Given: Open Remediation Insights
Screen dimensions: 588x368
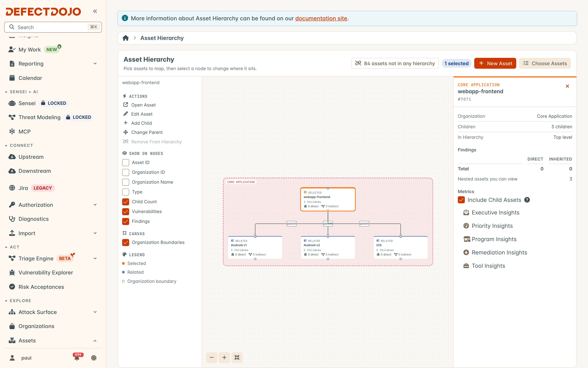Looking at the screenshot, I should click(495, 252).
